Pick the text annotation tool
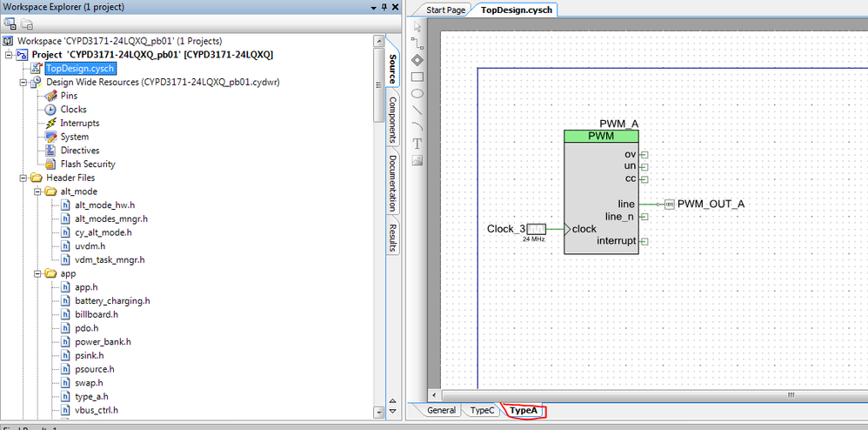Image resolution: width=868 pixels, height=430 pixels. click(417, 143)
